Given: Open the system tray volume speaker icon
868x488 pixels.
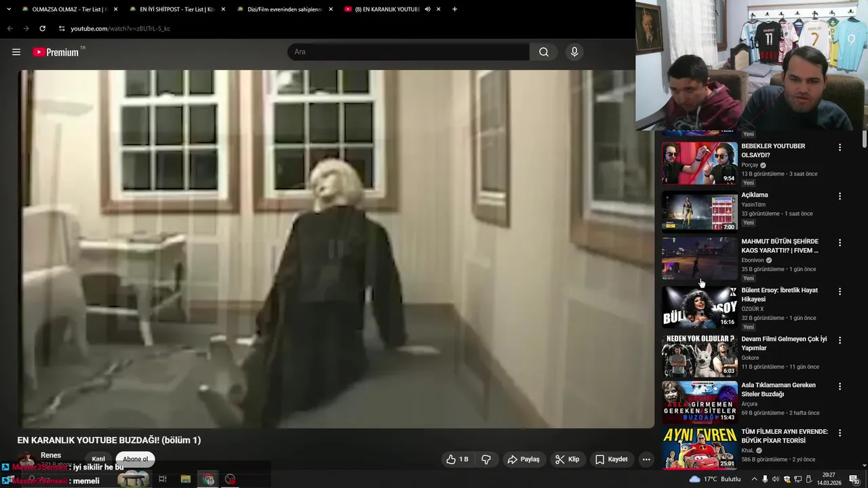Looking at the screenshot, I should tap(776, 479).
